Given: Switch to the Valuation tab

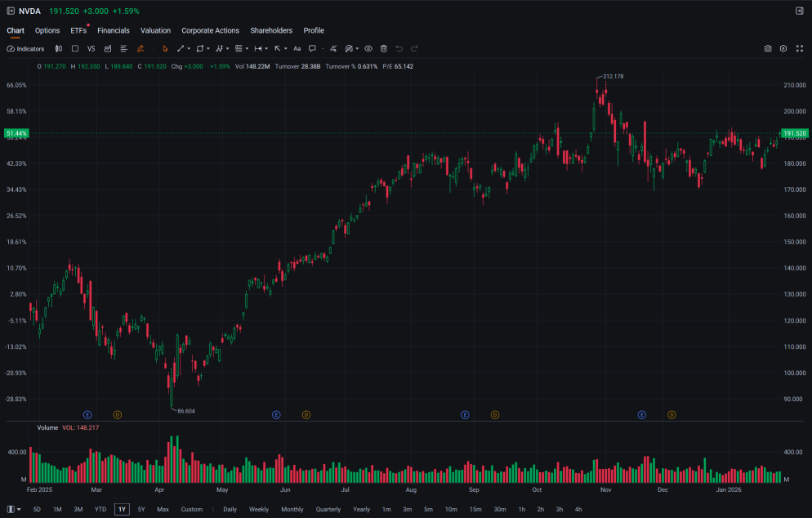Looking at the screenshot, I should coord(155,30).
